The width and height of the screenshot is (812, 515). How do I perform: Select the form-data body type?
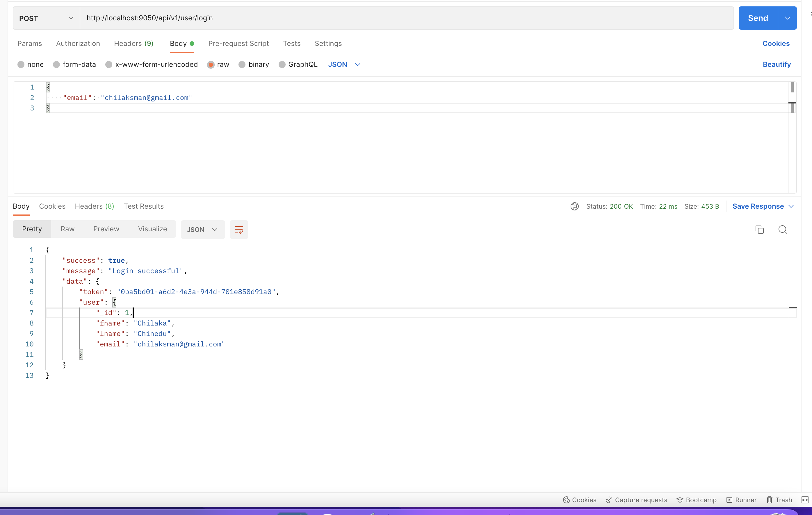coord(74,65)
